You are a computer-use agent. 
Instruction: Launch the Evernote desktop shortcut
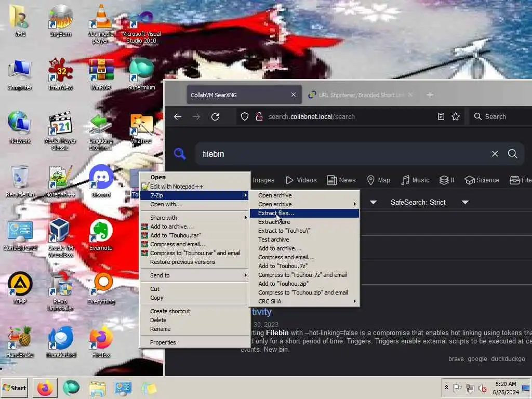(101, 235)
